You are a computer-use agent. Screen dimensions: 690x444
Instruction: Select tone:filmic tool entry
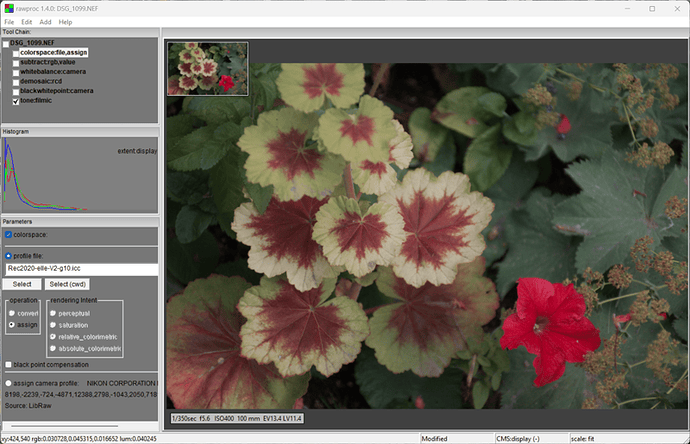tap(36, 100)
